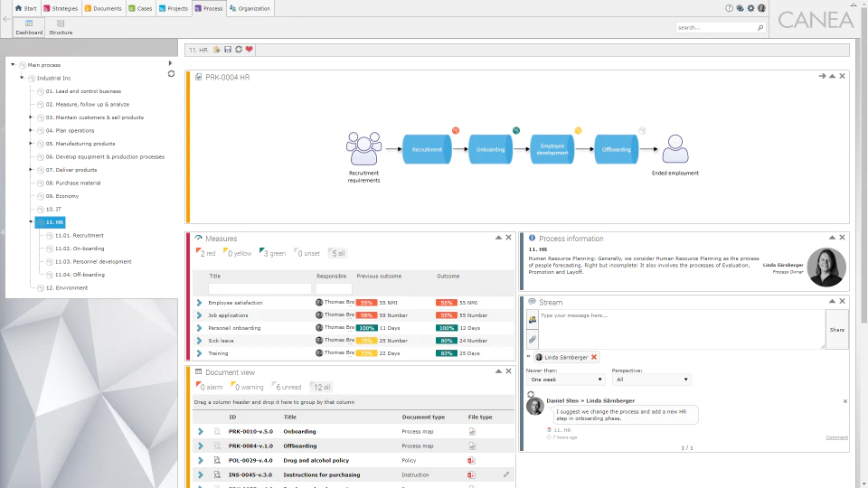Open PDF icon for Drug and alcohol policy
Screen dimensions: 868x488
(471, 460)
